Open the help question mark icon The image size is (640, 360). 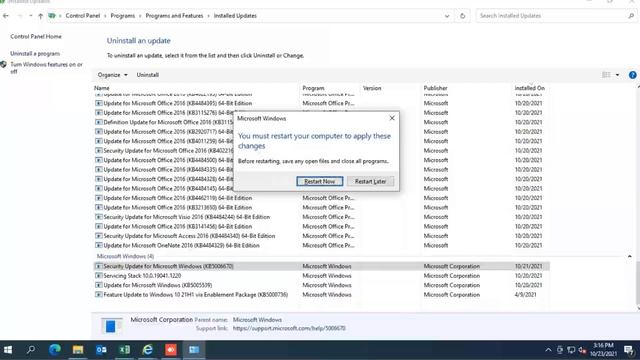click(633, 75)
